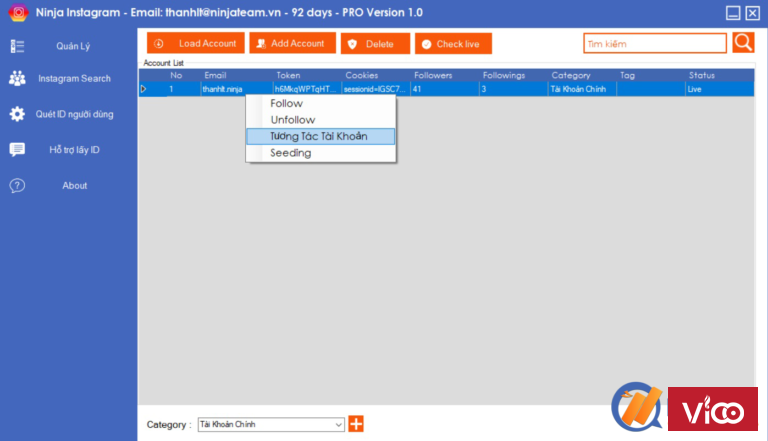Image resolution: width=768 pixels, height=441 pixels.
Task: Click the Instagram Search people icon
Action: pos(17,78)
